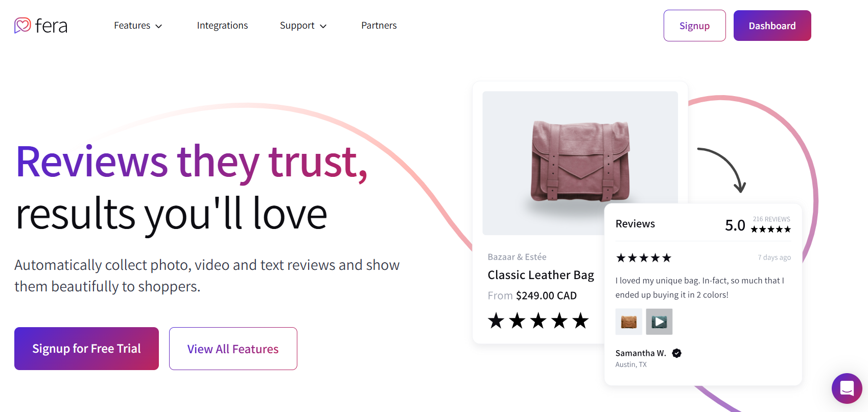Play the video review thumbnail

(x=659, y=322)
